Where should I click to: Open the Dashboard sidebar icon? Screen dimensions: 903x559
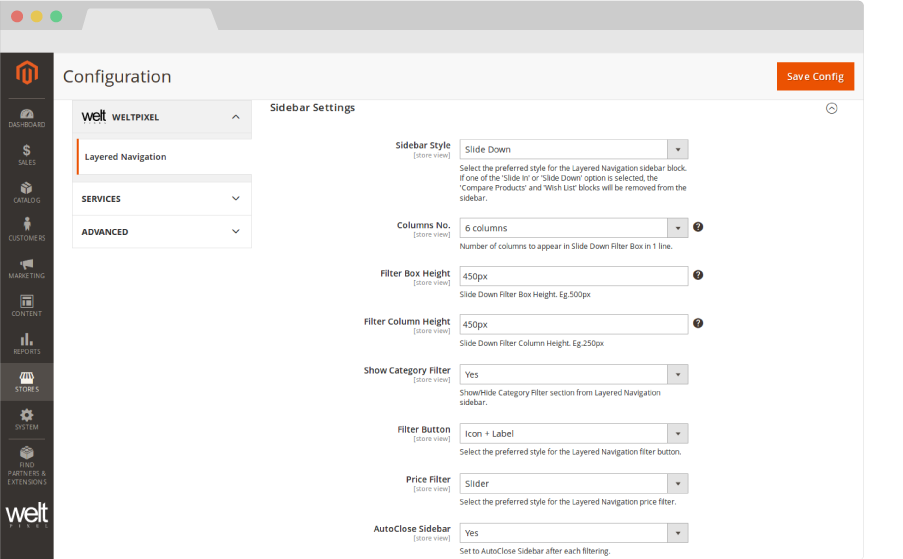click(x=27, y=117)
